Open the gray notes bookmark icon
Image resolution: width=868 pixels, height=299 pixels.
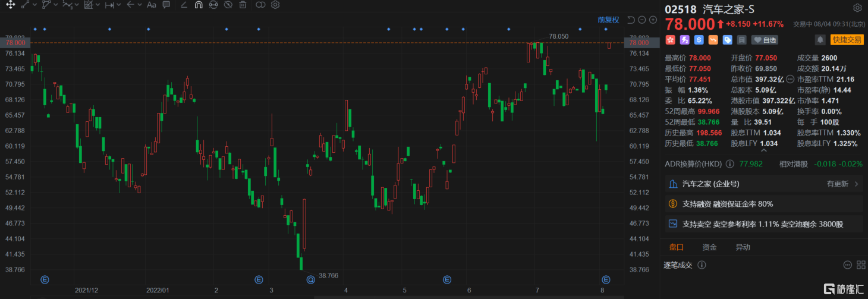point(741,40)
